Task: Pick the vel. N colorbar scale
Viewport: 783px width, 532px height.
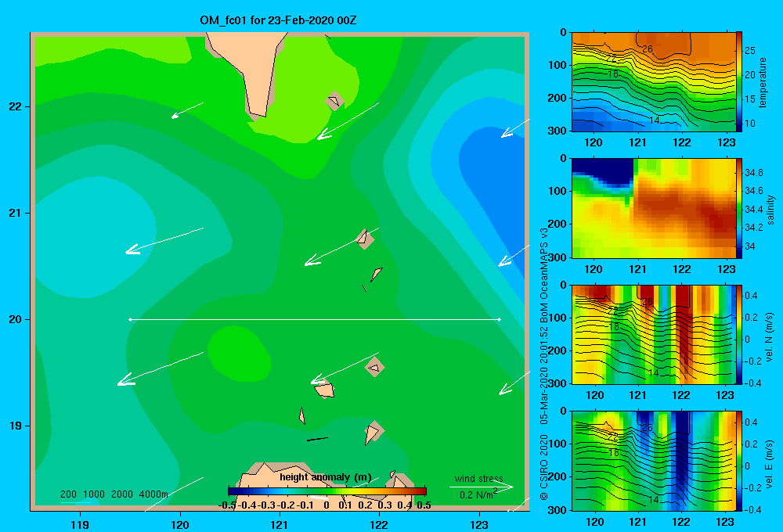Action: pyautogui.click(x=738, y=334)
